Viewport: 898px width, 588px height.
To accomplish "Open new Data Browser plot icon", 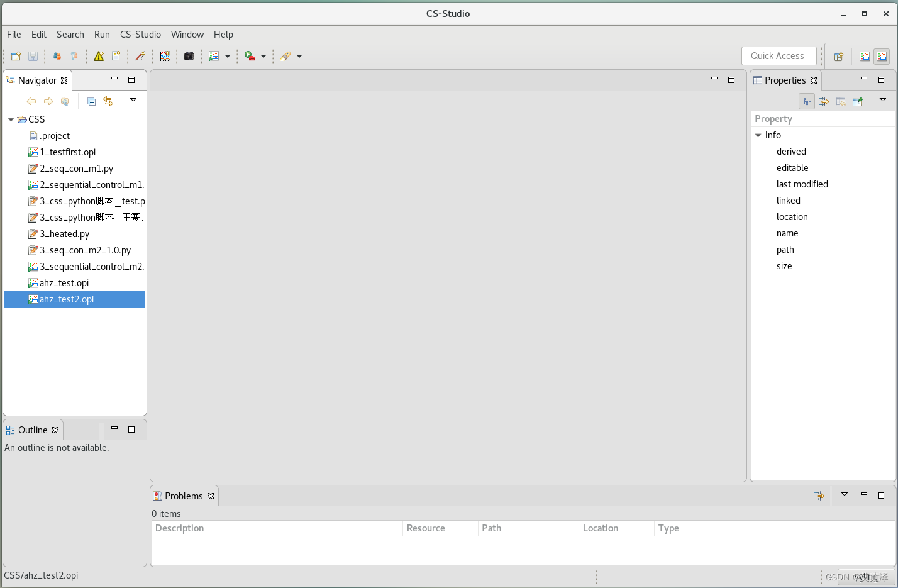I will tap(165, 56).
